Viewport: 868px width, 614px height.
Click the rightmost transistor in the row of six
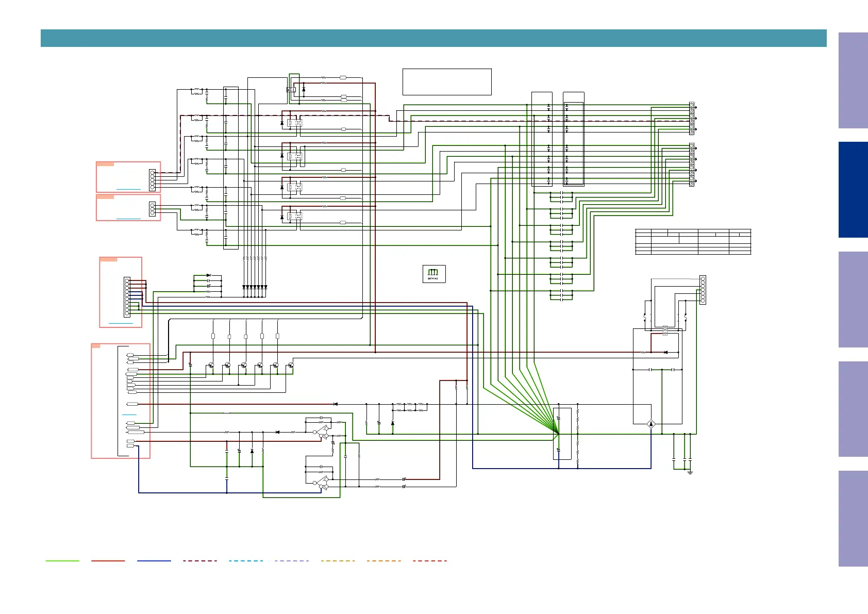point(291,365)
